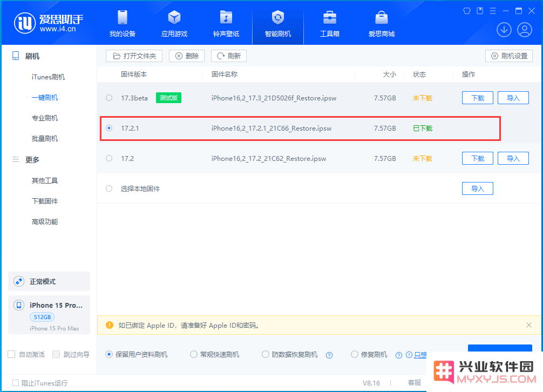Select 批量刷机 in sidebar
The image size is (543, 392).
[x=45, y=139]
